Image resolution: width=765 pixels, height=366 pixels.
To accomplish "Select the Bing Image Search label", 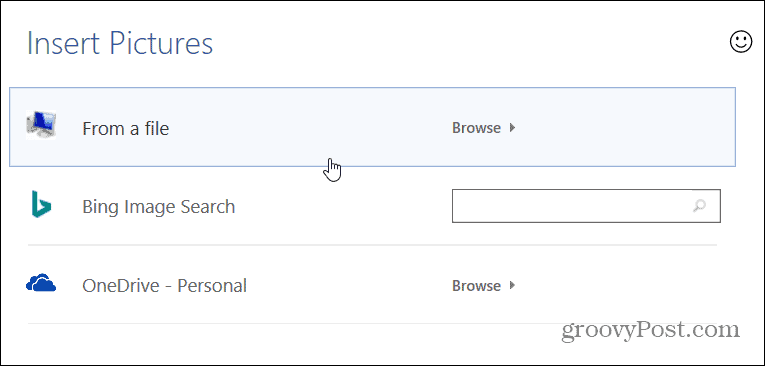I will coord(159,207).
